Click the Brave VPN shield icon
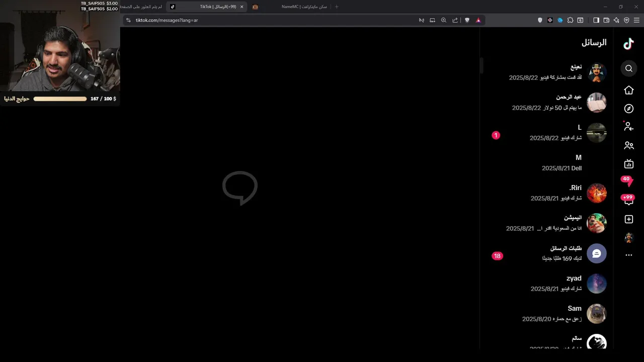 pyautogui.click(x=626, y=20)
